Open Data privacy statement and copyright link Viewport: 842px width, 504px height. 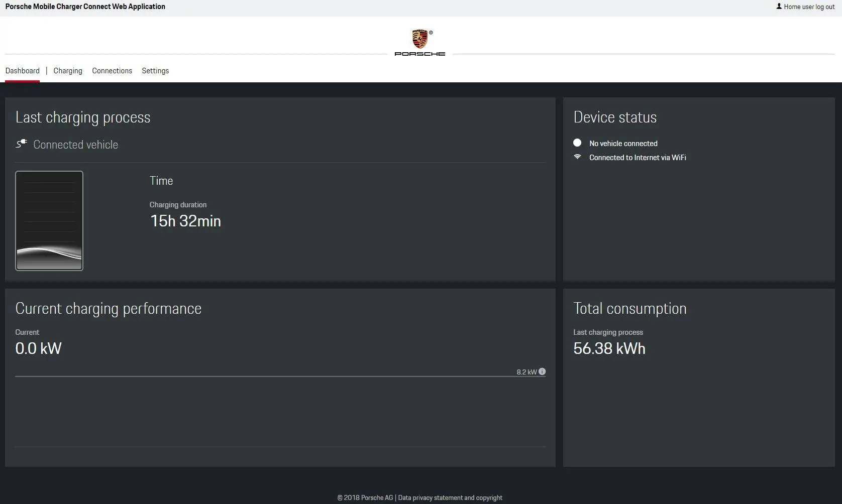pyautogui.click(x=450, y=498)
